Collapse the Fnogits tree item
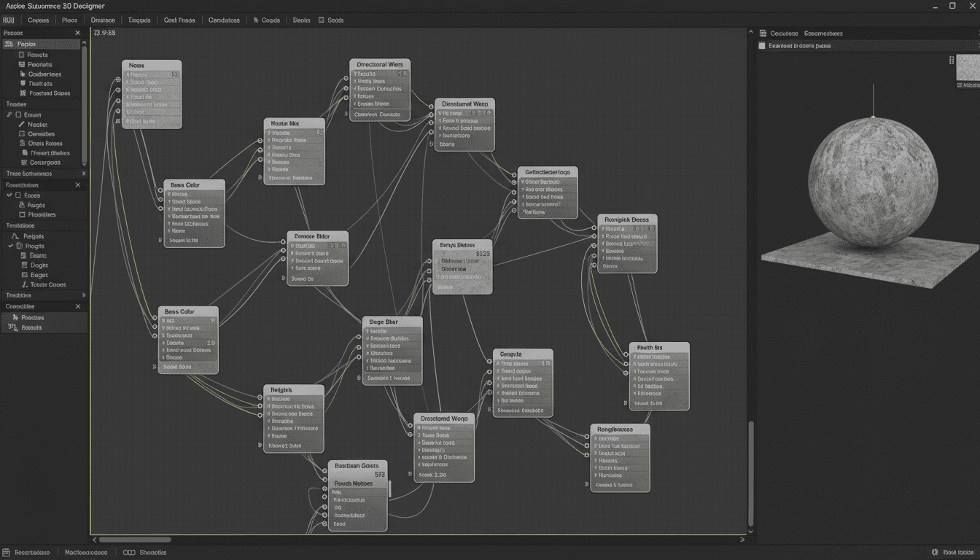 point(11,246)
